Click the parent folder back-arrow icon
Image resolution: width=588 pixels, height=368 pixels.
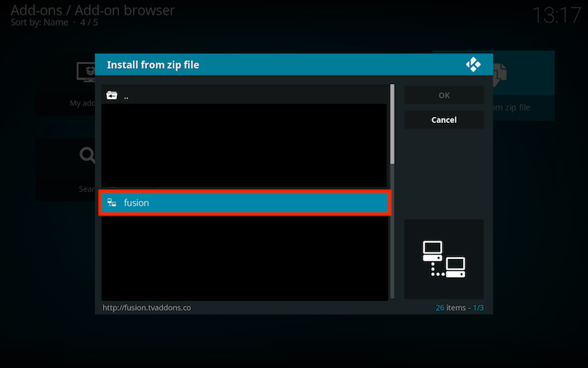112,96
